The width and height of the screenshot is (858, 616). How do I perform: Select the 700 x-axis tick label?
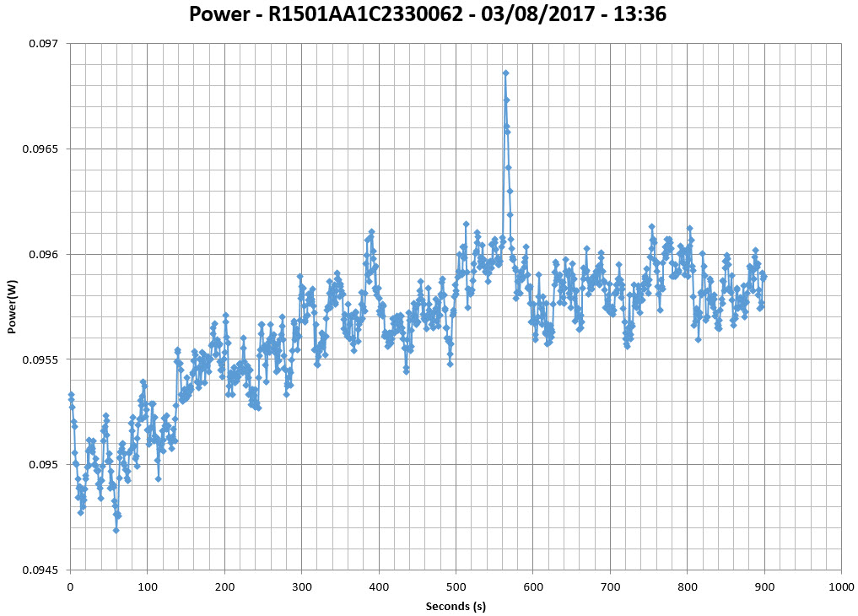[610, 586]
